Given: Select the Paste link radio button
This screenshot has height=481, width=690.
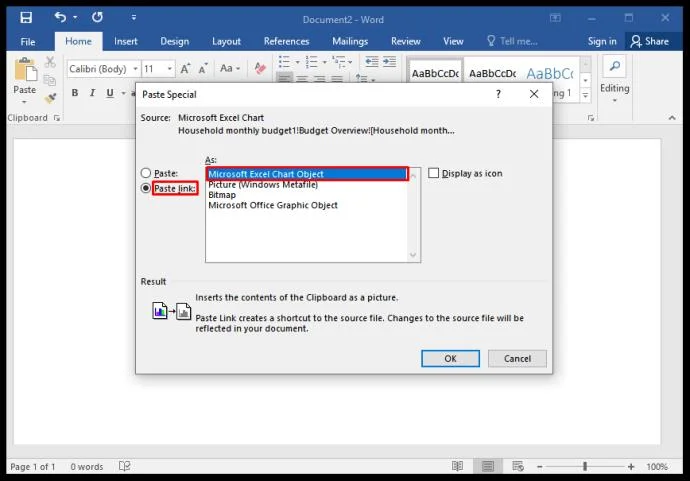Looking at the screenshot, I should (146, 188).
